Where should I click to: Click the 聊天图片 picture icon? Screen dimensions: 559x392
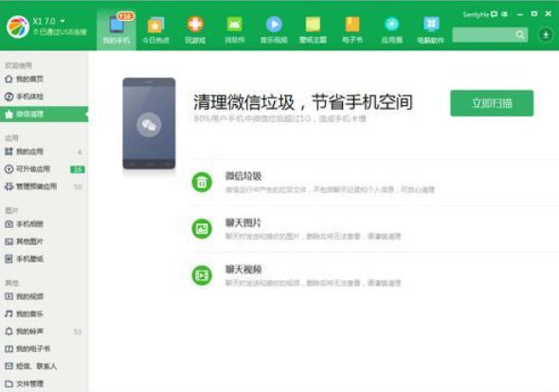202,228
